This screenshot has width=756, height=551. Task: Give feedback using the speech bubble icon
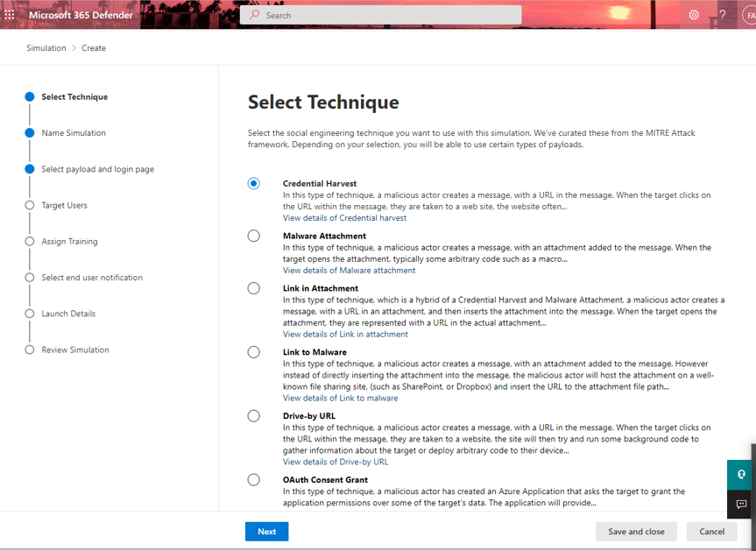pyautogui.click(x=740, y=505)
